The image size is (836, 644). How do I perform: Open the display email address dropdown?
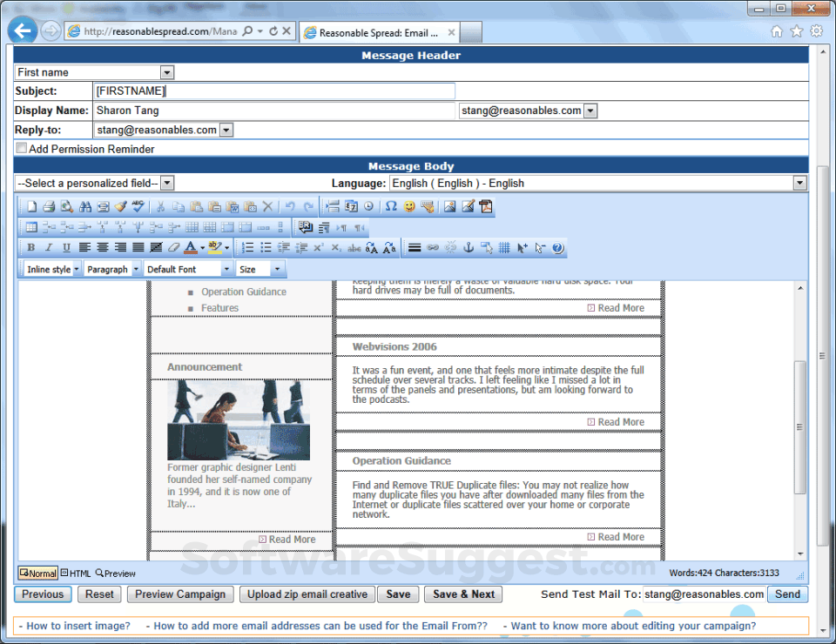point(590,111)
